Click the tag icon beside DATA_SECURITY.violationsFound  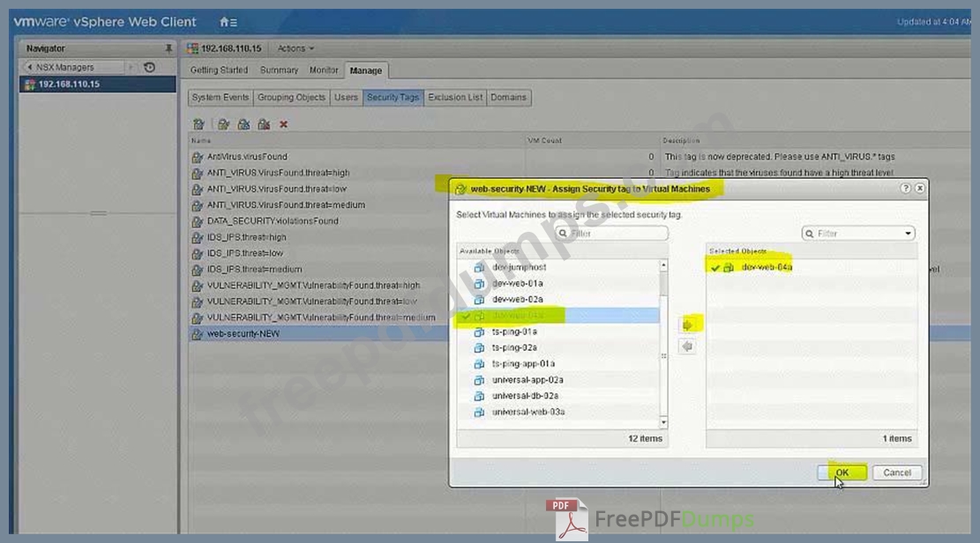[x=198, y=221]
